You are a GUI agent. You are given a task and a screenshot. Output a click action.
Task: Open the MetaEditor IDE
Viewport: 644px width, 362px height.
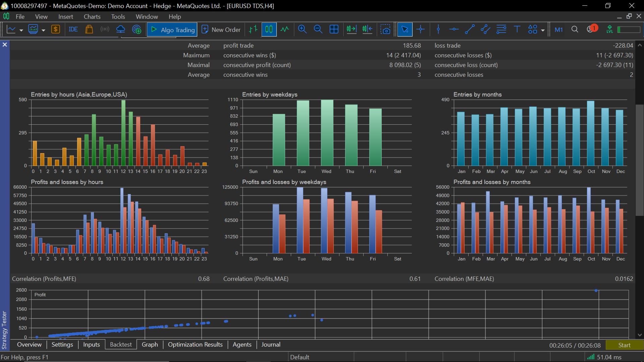coord(73,29)
